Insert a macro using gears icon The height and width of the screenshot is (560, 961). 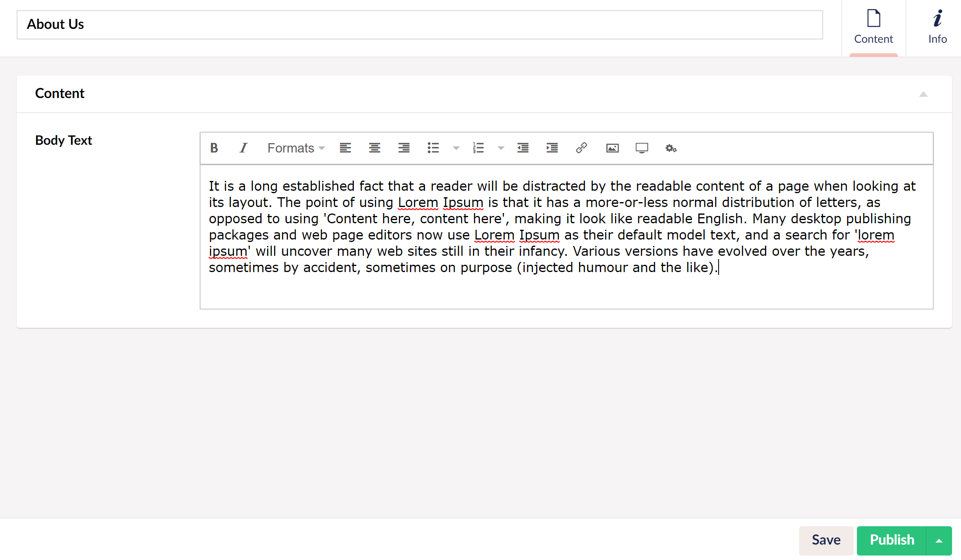671,148
